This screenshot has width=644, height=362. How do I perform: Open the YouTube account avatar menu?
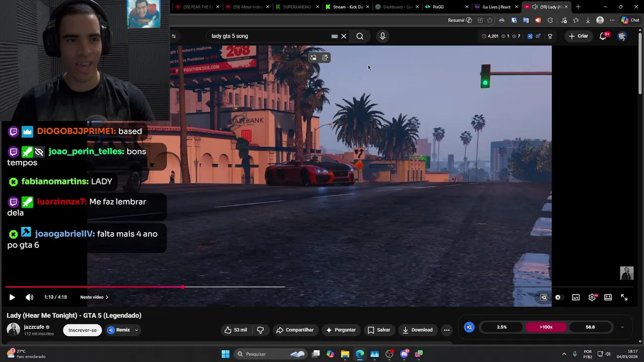point(622,36)
